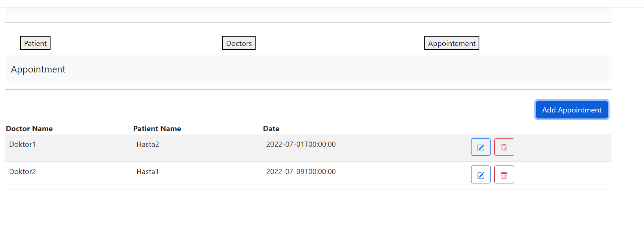The width and height of the screenshot is (644, 232).
Task: Click the trash icon for Doktor1's appointment
Action: (x=504, y=147)
